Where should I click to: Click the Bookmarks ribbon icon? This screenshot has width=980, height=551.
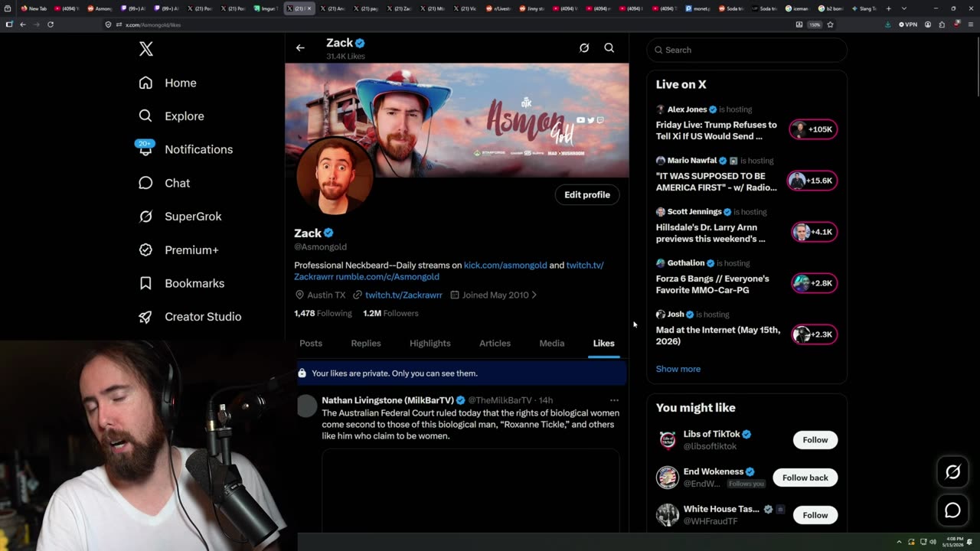click(145, 283)
